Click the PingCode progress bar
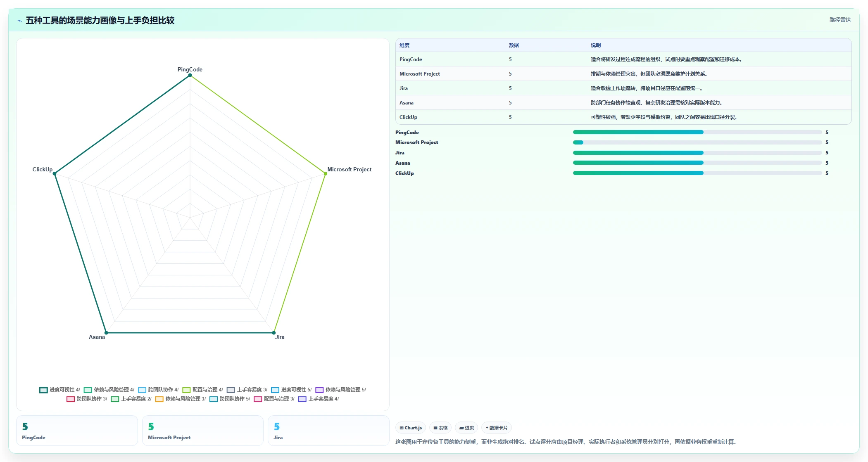Image resolution: width=868 pixels, height=462 pixels. pyautogui.click(x=697, y=132)
